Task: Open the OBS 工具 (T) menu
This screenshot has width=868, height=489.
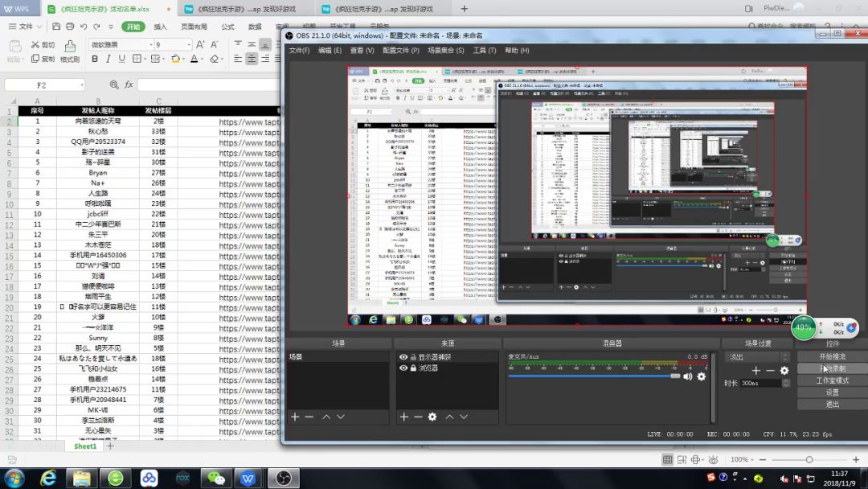Action: 484,51
